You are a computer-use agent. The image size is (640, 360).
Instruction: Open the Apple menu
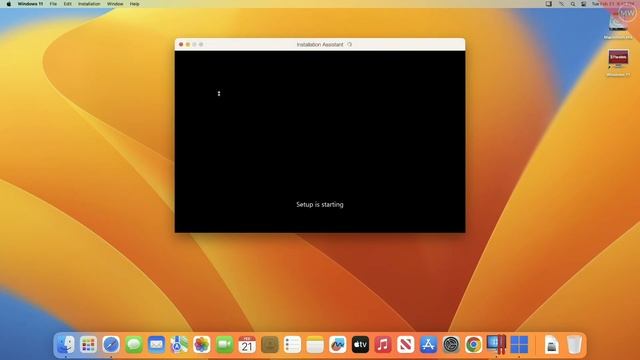coord(9,4)
